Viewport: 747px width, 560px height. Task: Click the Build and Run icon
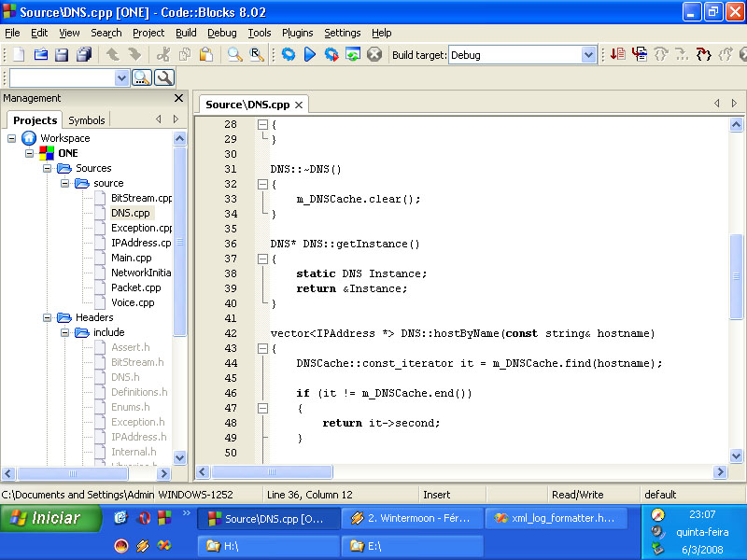(x=331, y=55)
